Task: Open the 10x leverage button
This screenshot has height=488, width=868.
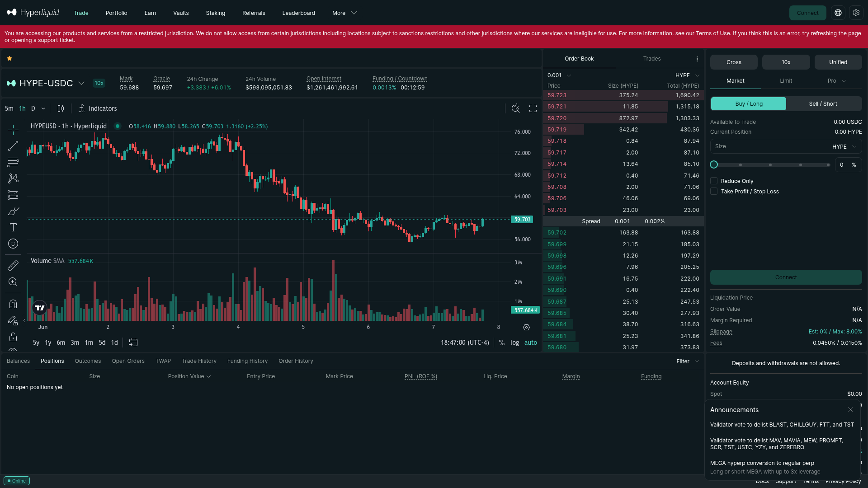Action: [x=786, y=62]
